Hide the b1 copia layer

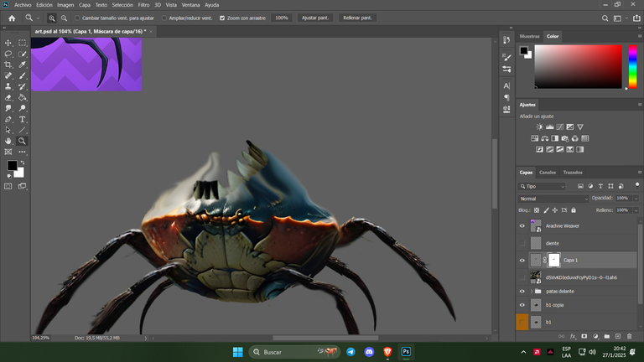(522, 305)
